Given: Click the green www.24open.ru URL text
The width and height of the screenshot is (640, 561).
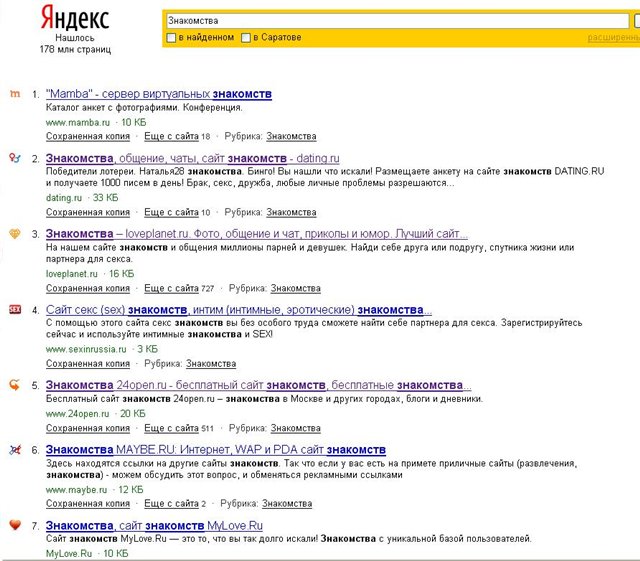Looking at the screenshot, I should coord(78,414).
